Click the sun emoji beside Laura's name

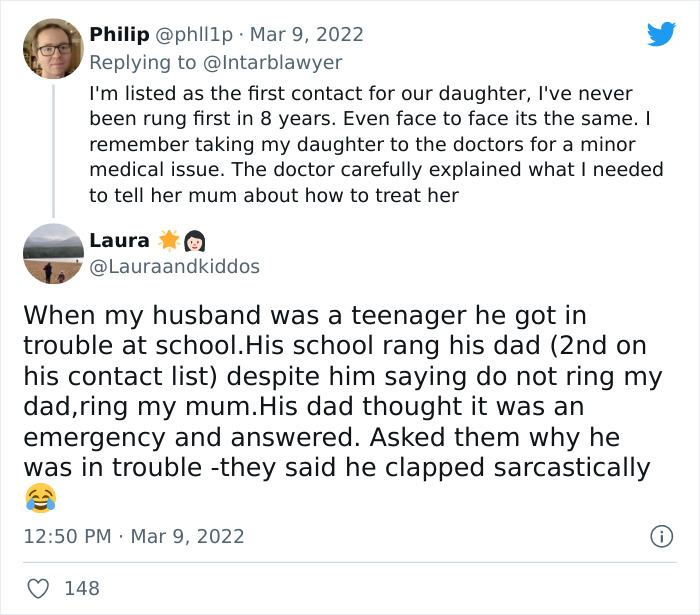167,241
